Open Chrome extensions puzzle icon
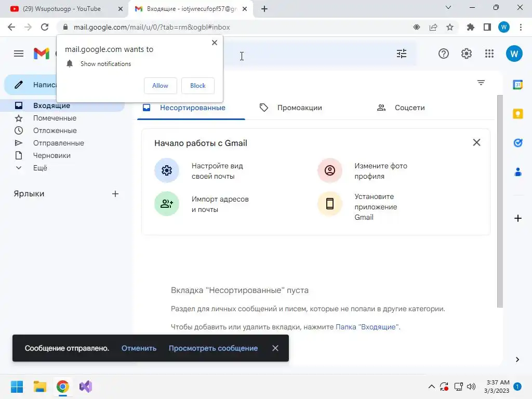This screenshot has height=399, width=532. tap(471, 27)
